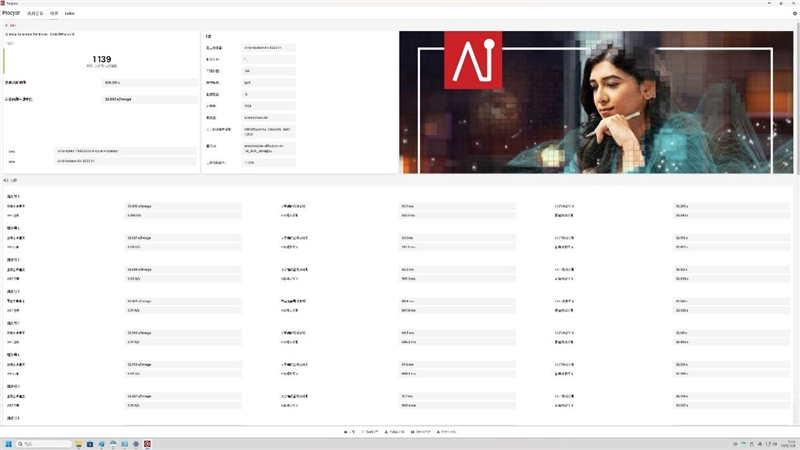
Task: Click the detailed results section header
Action: 14,179
